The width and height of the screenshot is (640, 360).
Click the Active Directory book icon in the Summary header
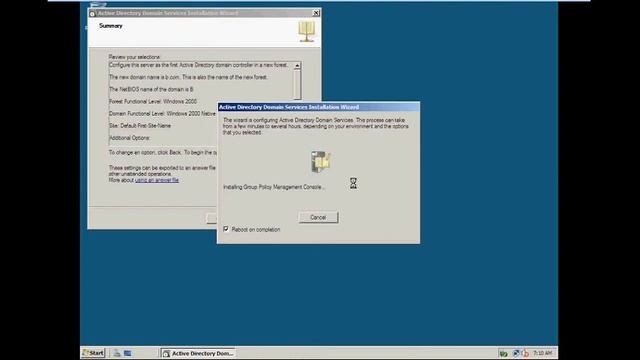307,32
